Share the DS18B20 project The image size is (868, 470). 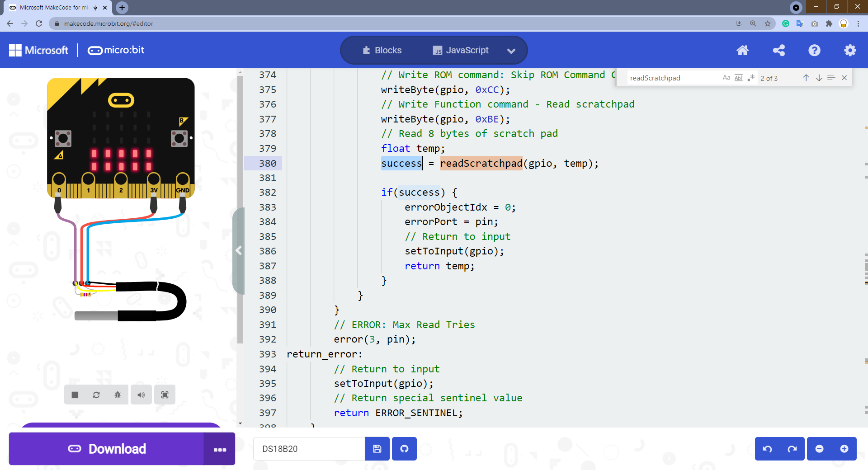tap(778, 50)
